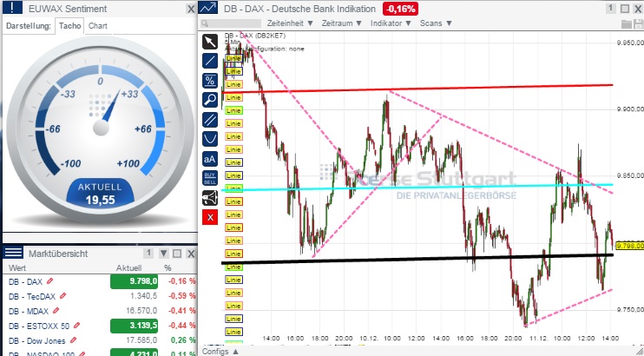Click the pencil icon next to DB - ESTOXX 50

point(76,326)
